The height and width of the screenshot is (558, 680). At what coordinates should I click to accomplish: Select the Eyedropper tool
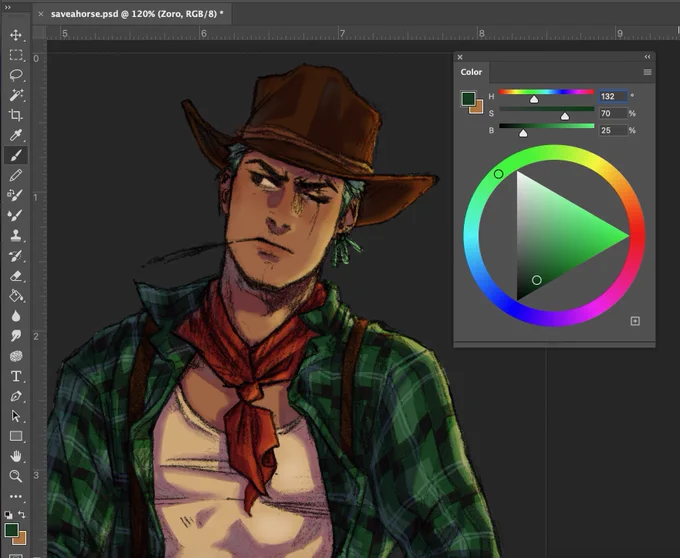pos(16,135)
